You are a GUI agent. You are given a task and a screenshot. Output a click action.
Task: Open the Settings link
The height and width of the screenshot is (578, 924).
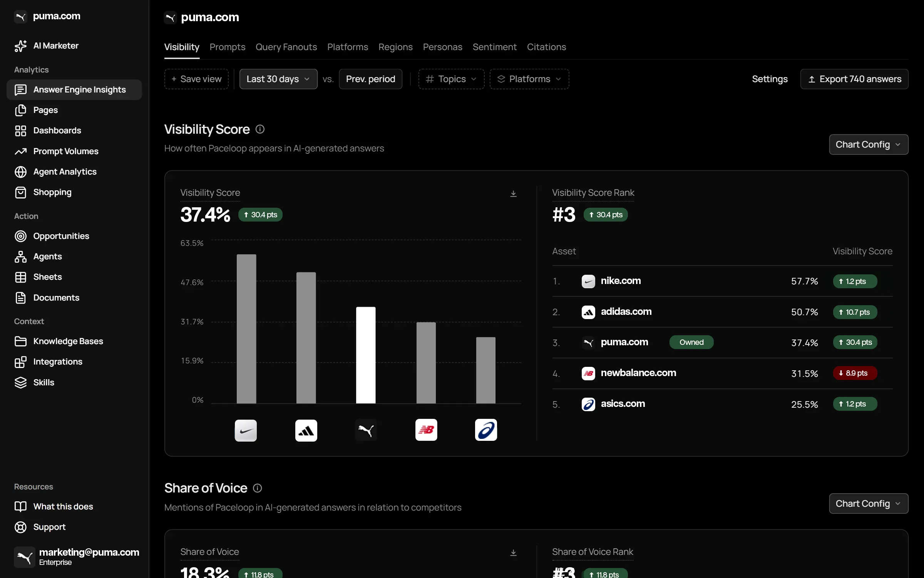(770, 79)
